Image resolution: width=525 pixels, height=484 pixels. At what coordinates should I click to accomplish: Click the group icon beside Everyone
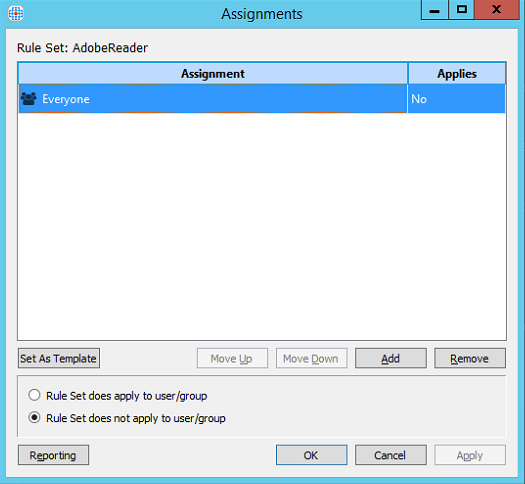(28, 99)
